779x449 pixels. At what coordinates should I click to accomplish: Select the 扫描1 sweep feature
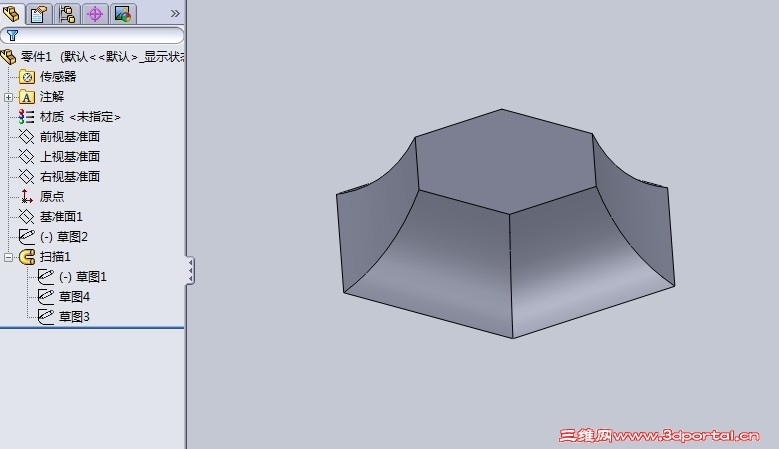(55, 257)
